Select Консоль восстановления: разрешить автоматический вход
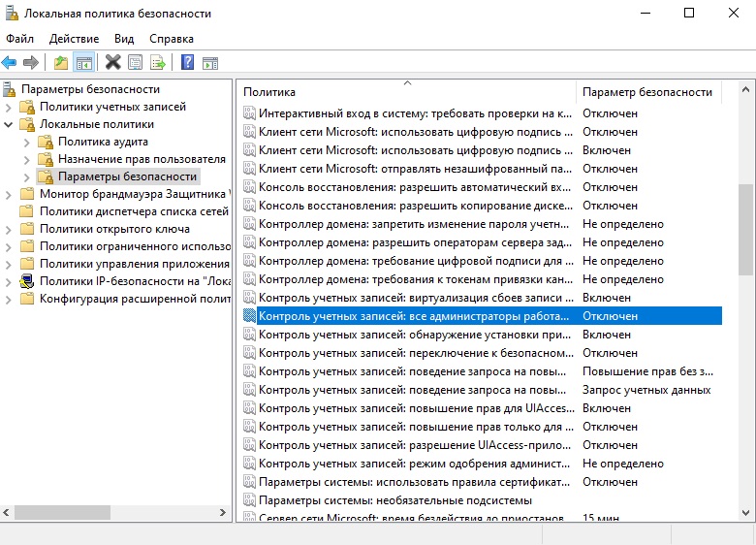 click(415, 187)
